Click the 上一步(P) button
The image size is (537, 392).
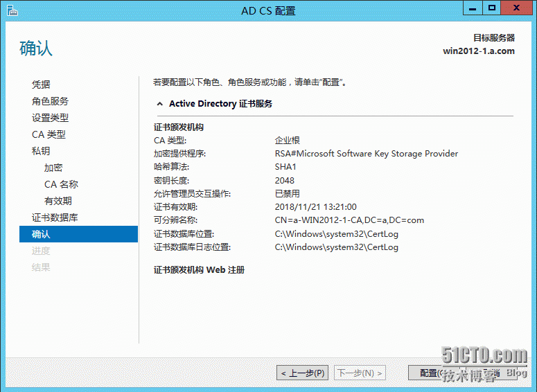click(302, 373)
